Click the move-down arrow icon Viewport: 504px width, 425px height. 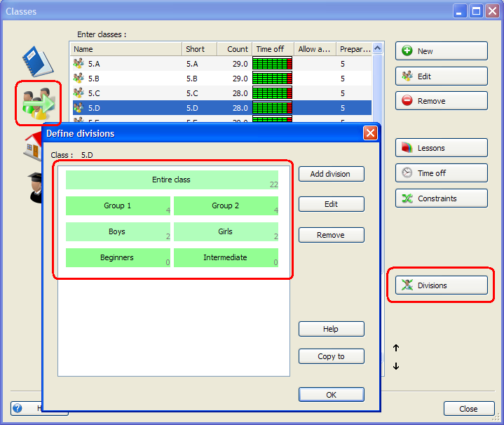point(396,366)
